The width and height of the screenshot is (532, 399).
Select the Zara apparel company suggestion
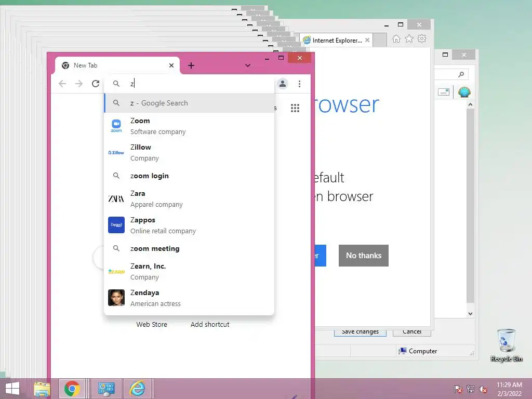point(189,198)
